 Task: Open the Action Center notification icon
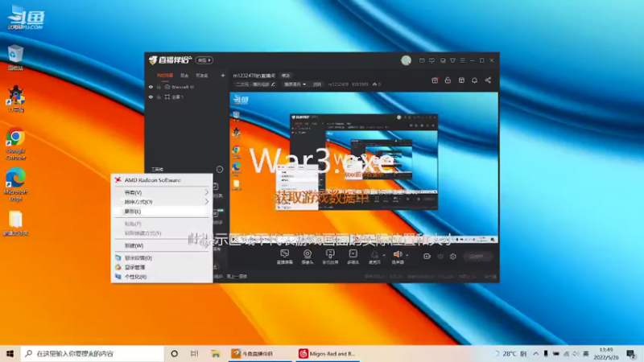[631, 353]
